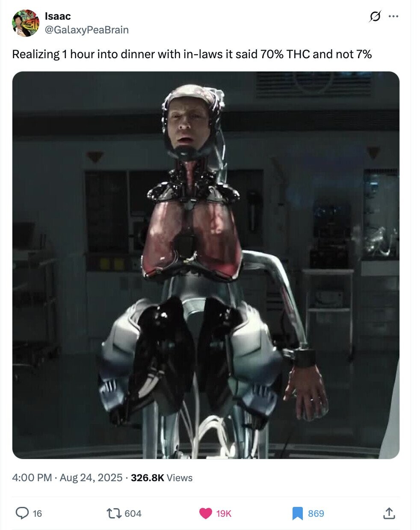Screen dimensions: 420x530
Task: Click the reply speech bubble icon
Action: [22, 513]
